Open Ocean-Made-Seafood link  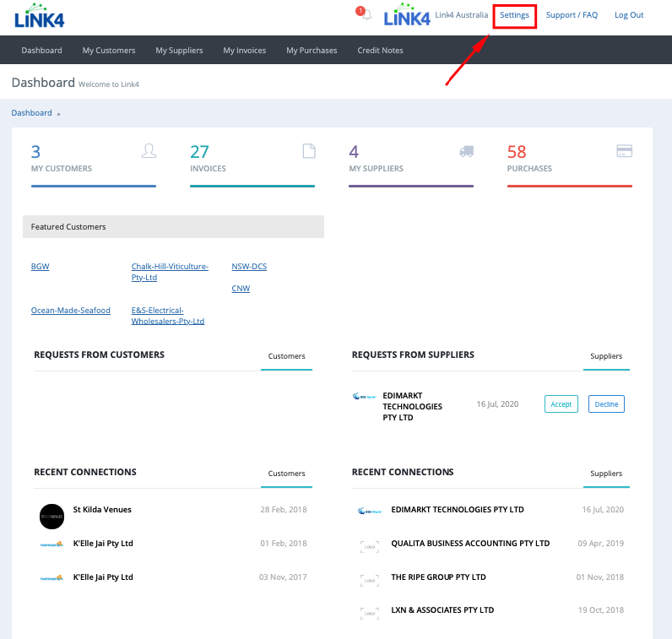(x=70, y=310)
